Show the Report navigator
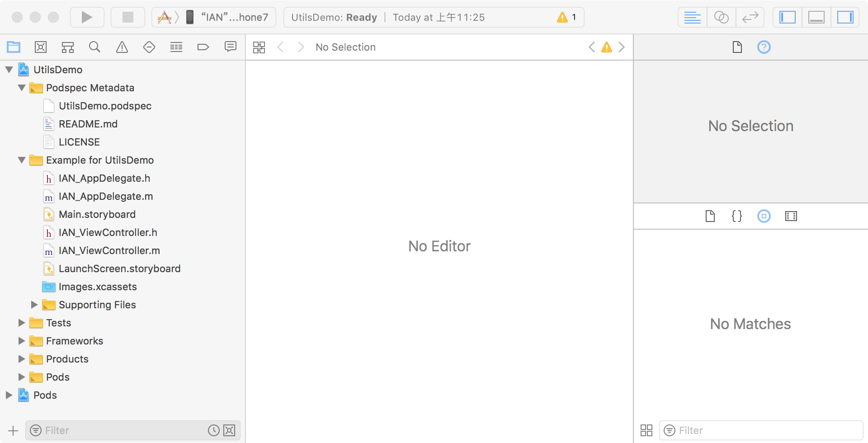Viewport: 868px width, 443px height. click(x=231, y=47)
